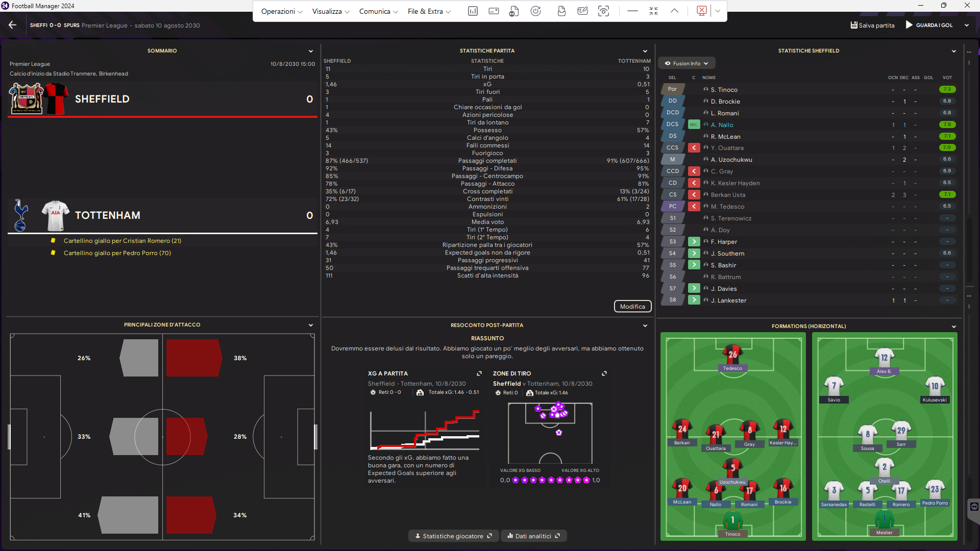The width and height of the screenshot is (980, 551).
Task: Expand the XG A PARTITA chart
Action: [479, 373]
